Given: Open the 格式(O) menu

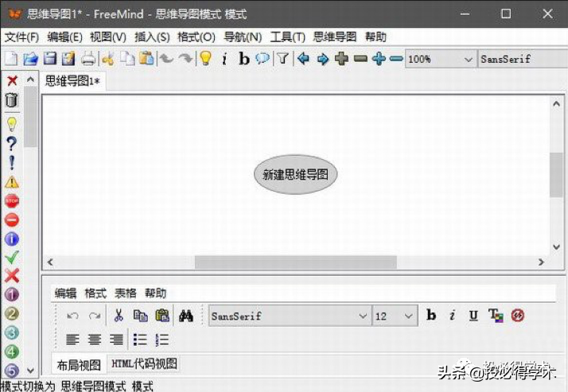Looking at the screenshot, I should coord(196,37).
